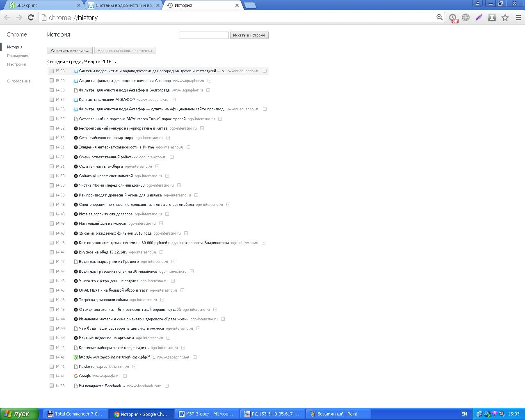Select the checkbox for 'Контакты компании АКВАФОР'

(x=52, y=100)
